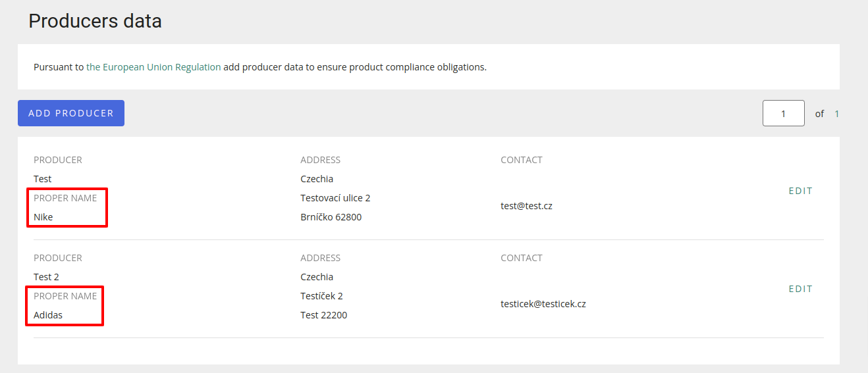The image size is (868, 373).
Task: Click the PROPER NAME label above Adidas
Action: tap(65, 296)
